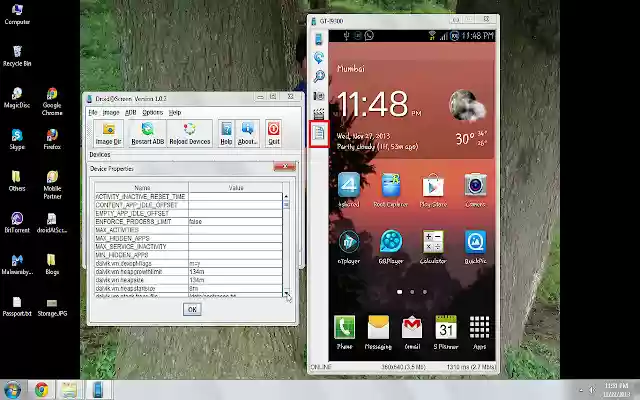This screenshot has height=400, width=640.
Task: Click the rotate arrow icon in device sidebar
Action: (x=319, y=57)
